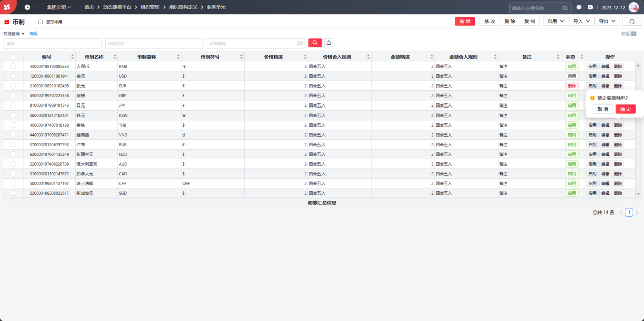Sort by 价格舍入规则 column arrows
Viewport: 644px width, 321px height.
[368, 57]
